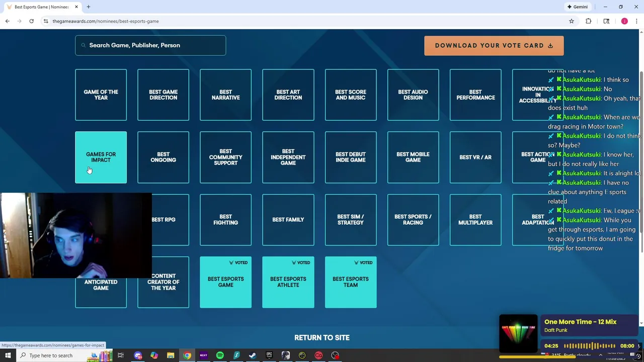Open the voted Best Esports Team tile
This screenshot has width=644, height=362.
[x=351, y=282]
